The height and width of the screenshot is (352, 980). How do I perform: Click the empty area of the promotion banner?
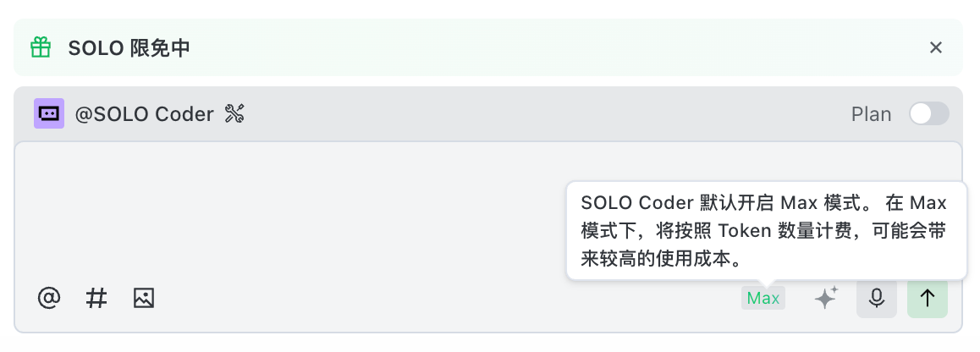(x=550, y=47)
